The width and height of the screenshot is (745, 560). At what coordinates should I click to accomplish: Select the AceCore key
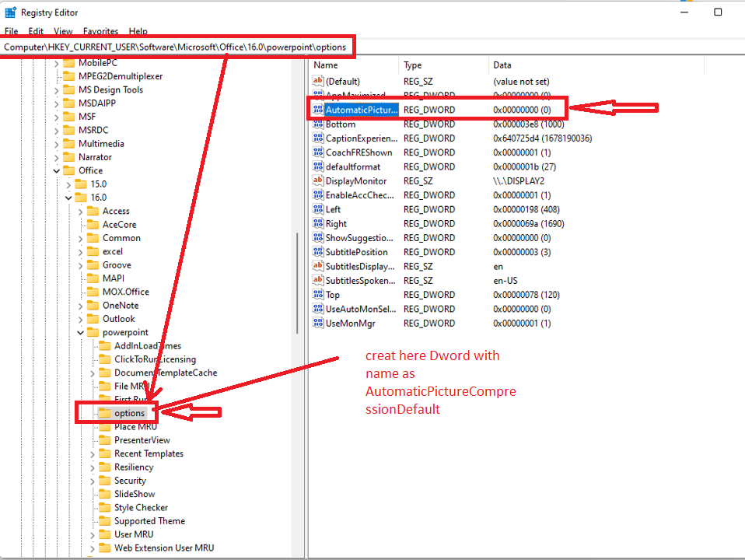pos(119,224)
